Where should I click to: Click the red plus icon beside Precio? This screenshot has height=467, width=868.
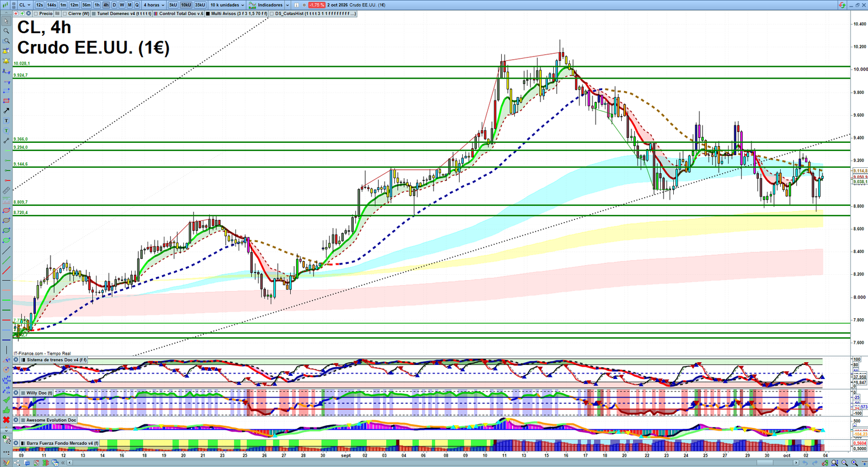[16, 14]
